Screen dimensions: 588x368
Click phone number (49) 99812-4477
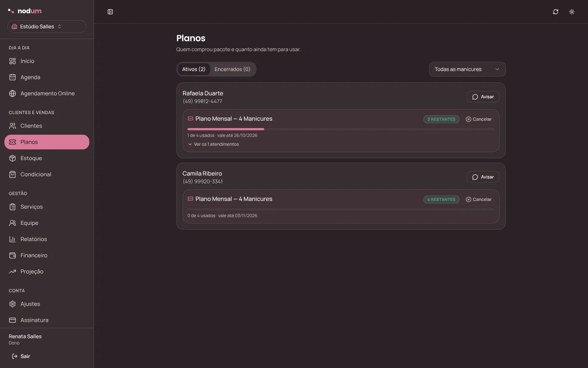(x=202, y=101)
